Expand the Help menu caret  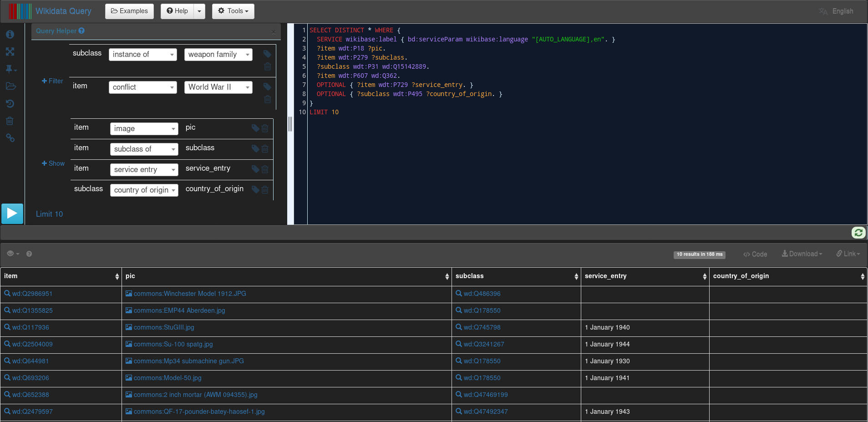tap(199, 11)
